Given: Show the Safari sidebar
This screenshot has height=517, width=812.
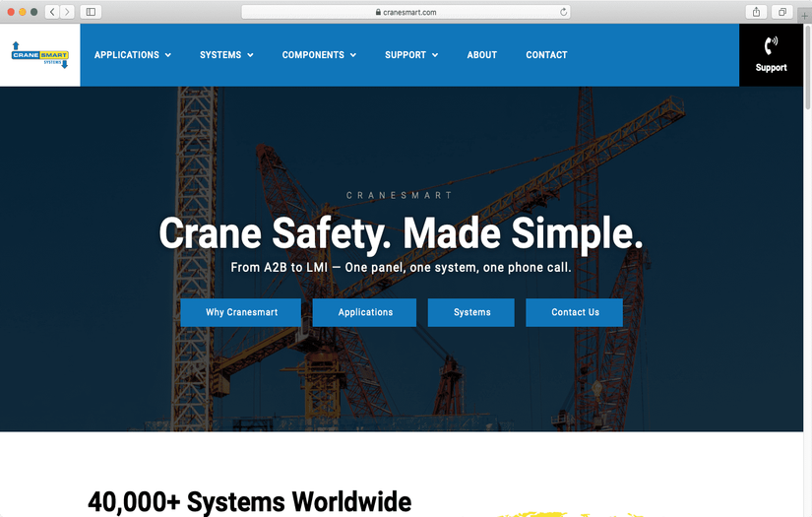Looking at the screenshot, I should click(x=91, y=12).
